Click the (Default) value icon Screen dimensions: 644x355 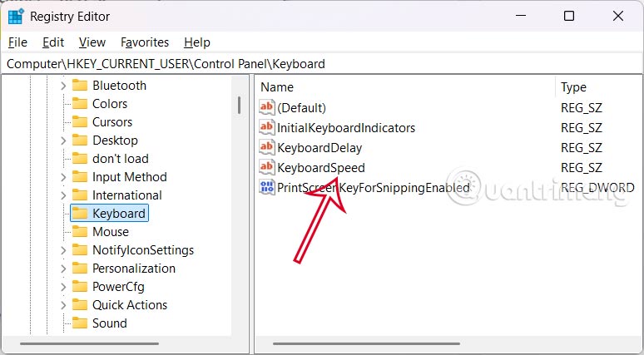pos(267,107)
